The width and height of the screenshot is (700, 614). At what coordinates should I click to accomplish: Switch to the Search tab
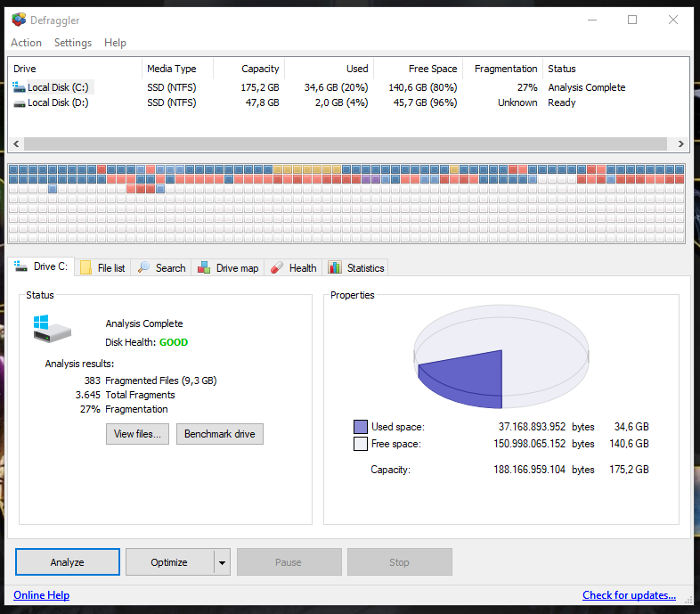point(161,267)
